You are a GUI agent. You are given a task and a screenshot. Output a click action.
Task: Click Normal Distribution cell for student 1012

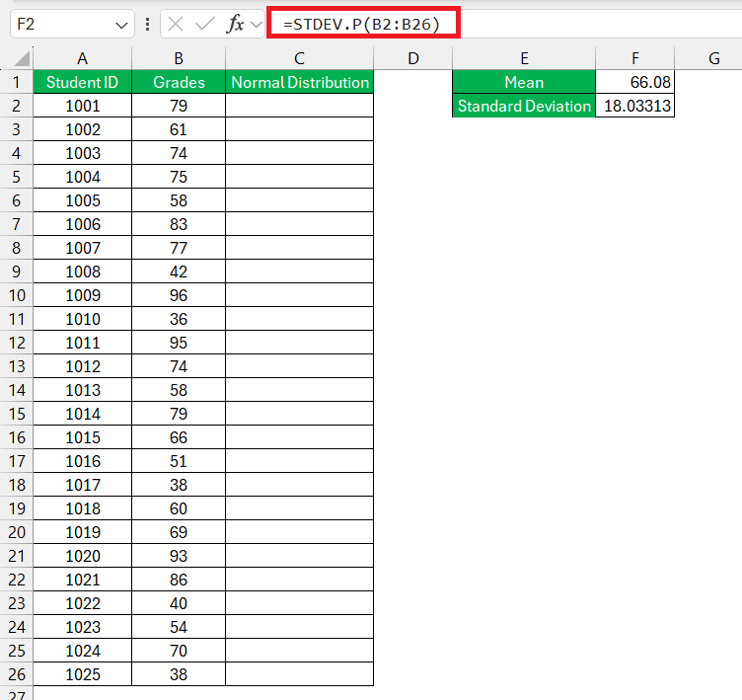(300, 366)
